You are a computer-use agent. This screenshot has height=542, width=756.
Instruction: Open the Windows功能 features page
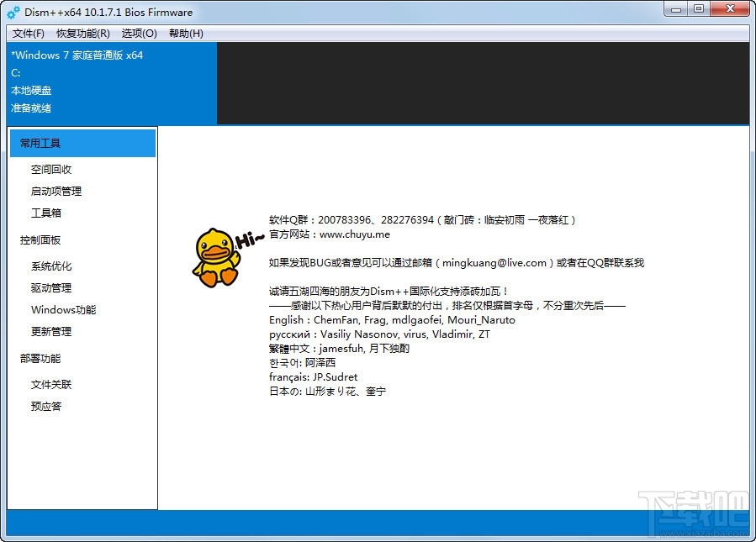[x=61, y=309]
